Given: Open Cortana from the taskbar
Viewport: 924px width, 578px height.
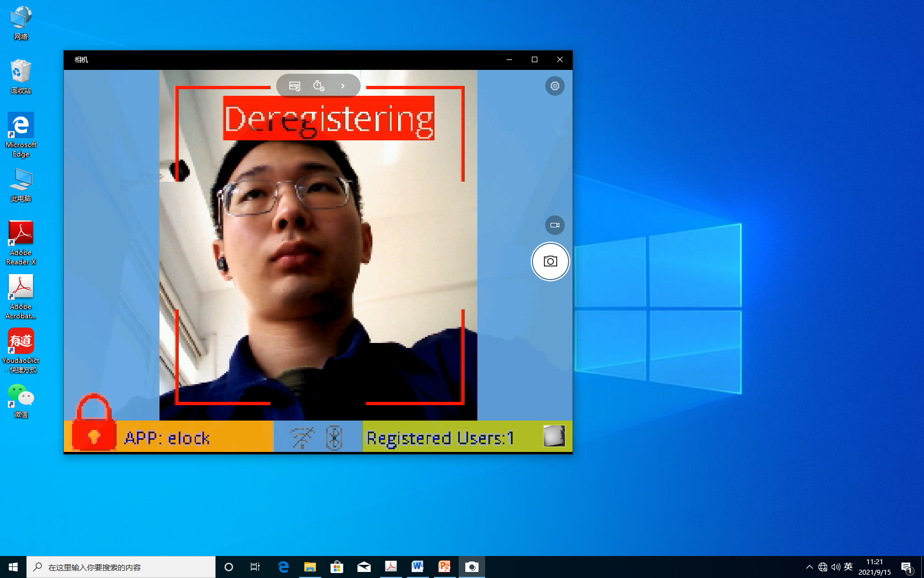Looking at the screenshot, I should pos(229,567).
